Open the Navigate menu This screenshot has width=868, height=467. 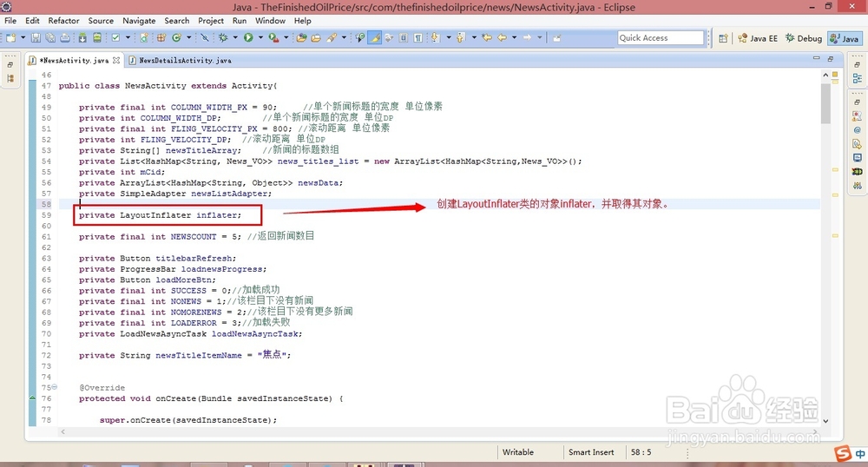pyautogui.click(x=139, y=21)
